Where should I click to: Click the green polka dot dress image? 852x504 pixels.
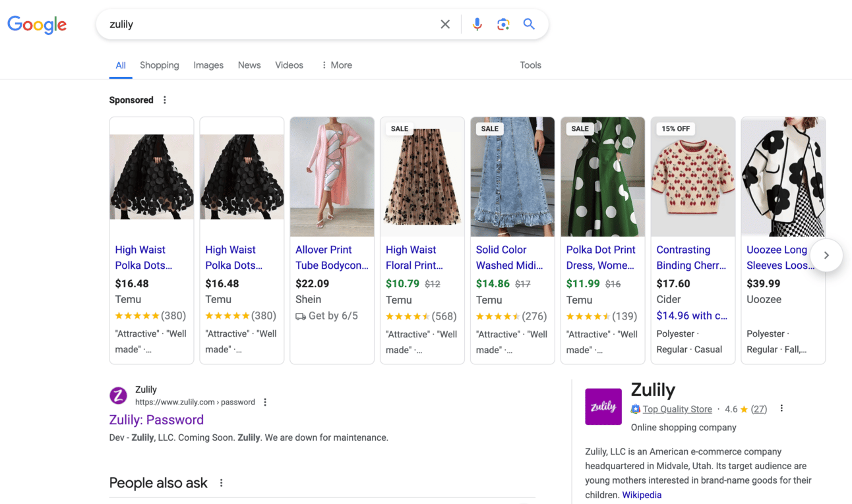[x=603, y=177]
